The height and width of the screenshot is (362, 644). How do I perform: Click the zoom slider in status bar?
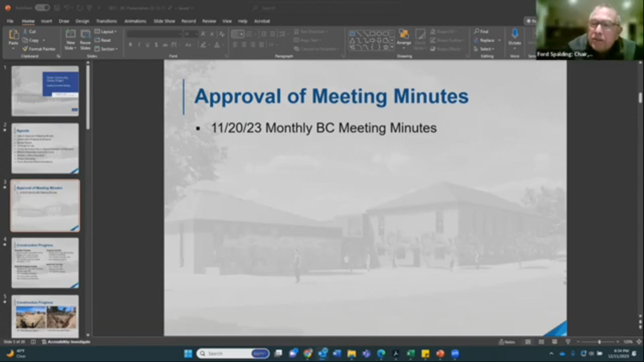pyautogui.click(x=599, y=342)
